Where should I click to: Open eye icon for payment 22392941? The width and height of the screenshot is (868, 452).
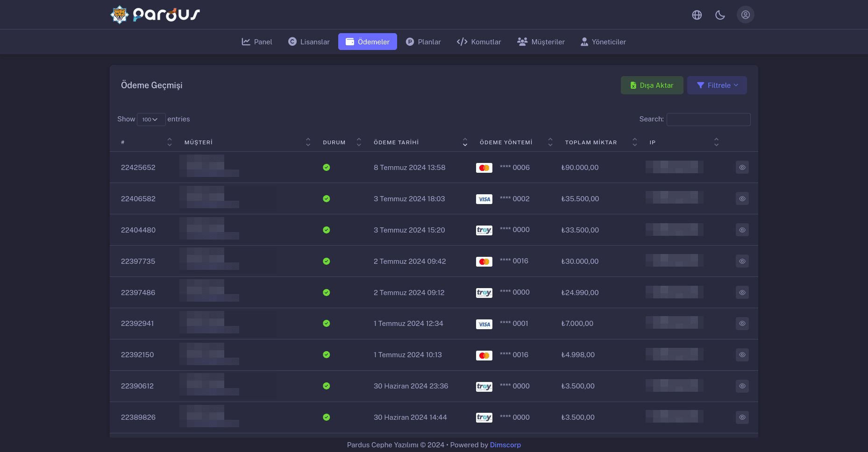click(x=742, y=324)
